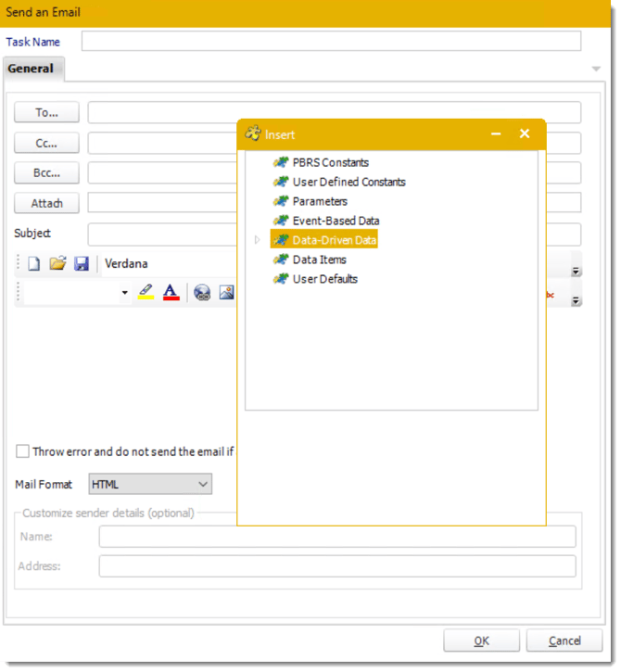Select Data Items entry
The image size is (621, 672).
point(319,260)
